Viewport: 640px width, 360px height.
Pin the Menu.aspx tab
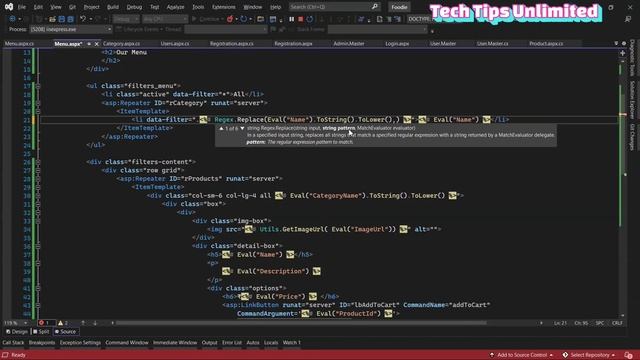coord(89,44)
